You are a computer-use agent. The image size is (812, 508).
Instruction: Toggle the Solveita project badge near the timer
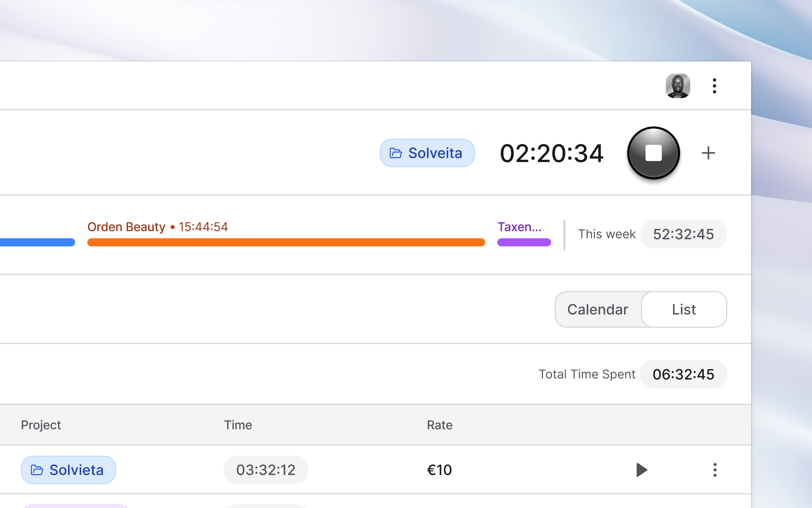pyautogui.click(x=427, y=153)
